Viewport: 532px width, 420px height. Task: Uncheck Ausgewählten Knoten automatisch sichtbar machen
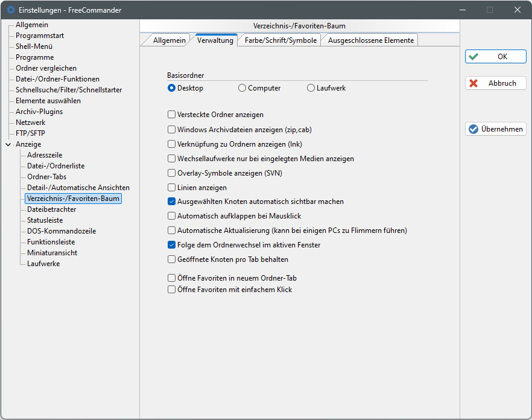[x=172, y=202]
